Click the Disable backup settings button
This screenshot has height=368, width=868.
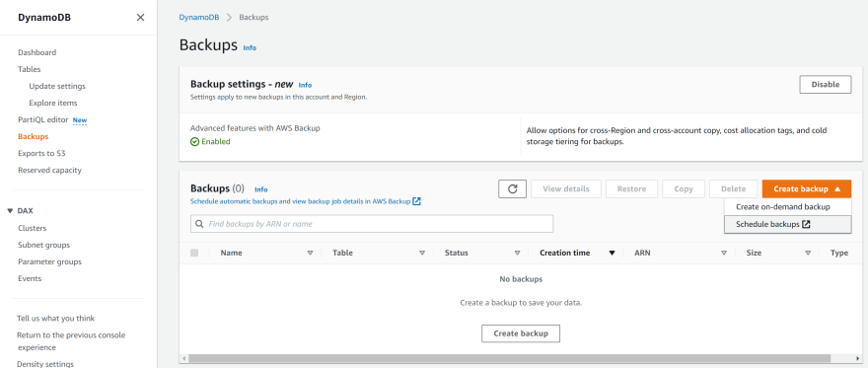coord(826,85)
